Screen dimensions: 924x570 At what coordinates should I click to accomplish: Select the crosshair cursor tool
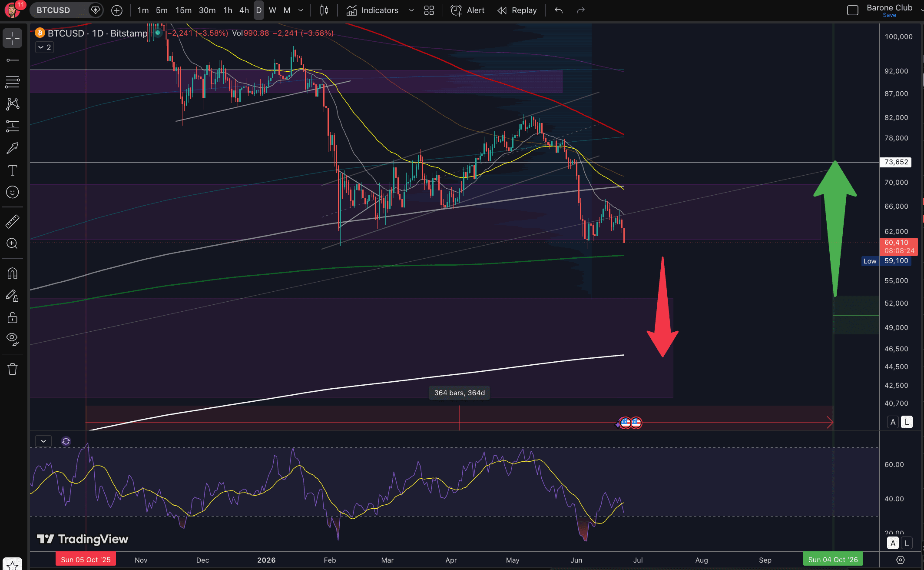tap(13, 38)
